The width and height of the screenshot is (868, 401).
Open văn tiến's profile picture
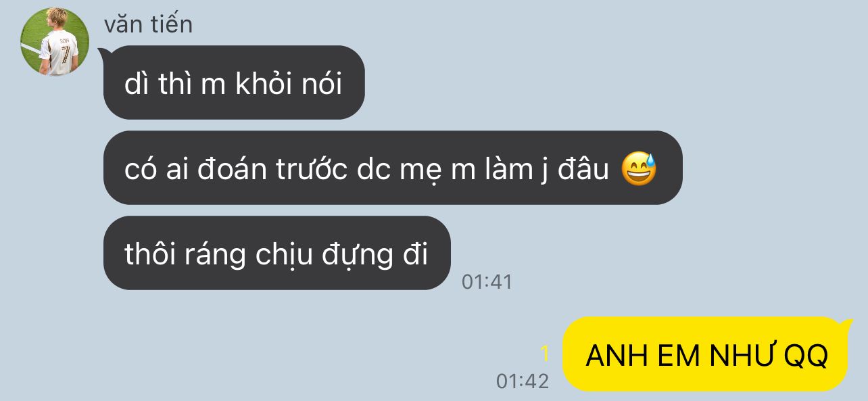[55, 42]
